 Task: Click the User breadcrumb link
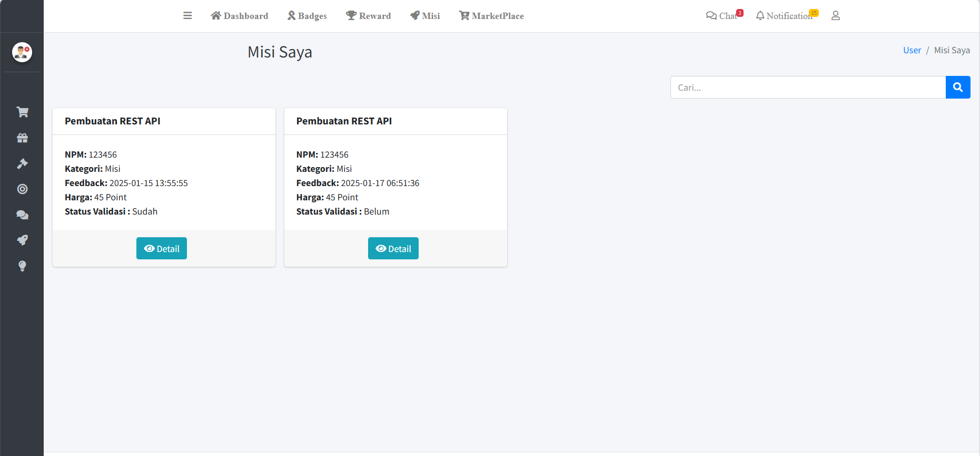point(912,50)
